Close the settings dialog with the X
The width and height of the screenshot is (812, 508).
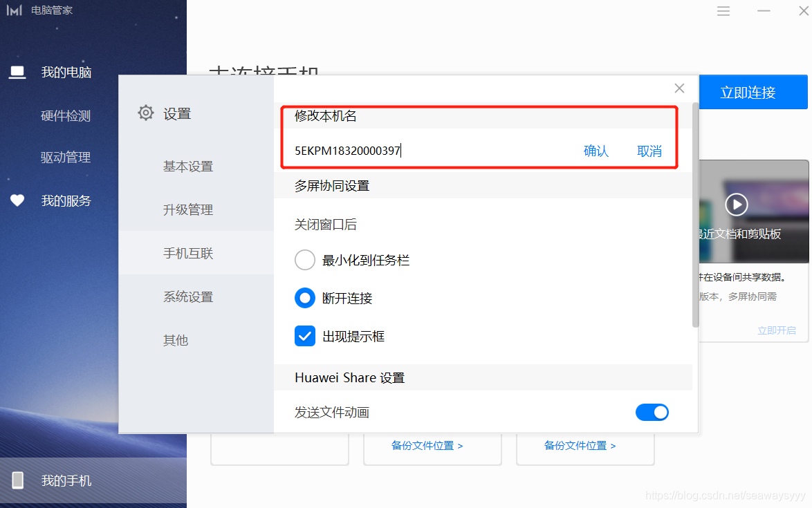679,88
